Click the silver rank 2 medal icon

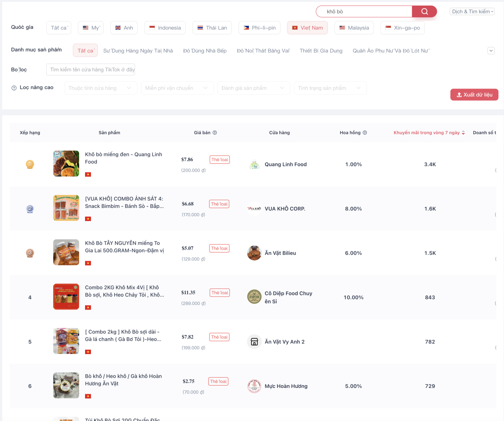(30, 209)
